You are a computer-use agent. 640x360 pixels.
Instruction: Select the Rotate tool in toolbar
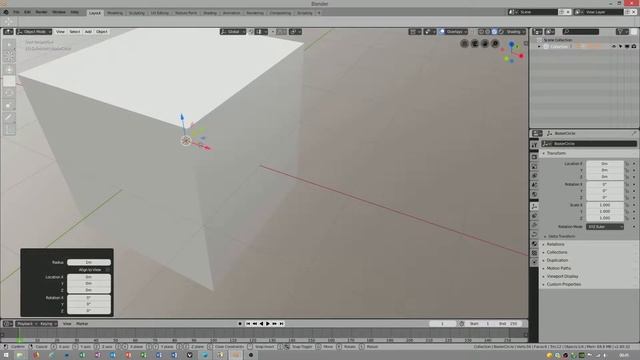click(x=9, y=93)
